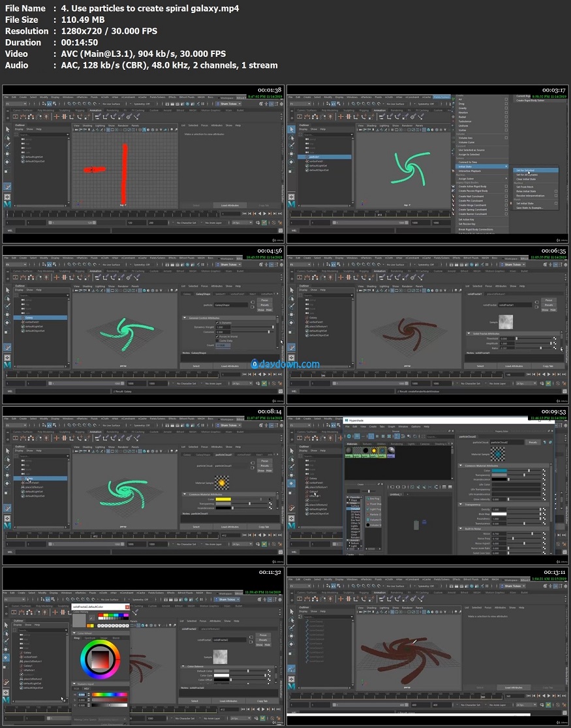
Task: Click Hypershade window title icon
Action: 346,420
